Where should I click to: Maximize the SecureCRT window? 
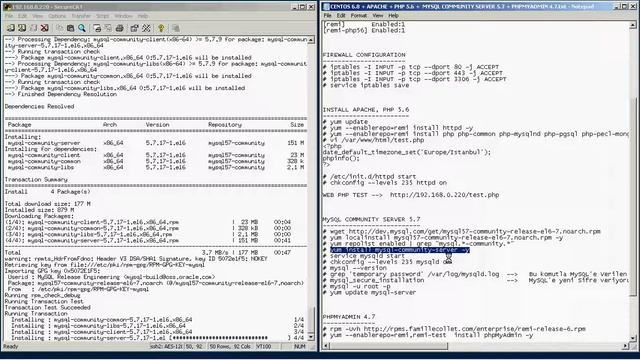(x=302, y=7)
